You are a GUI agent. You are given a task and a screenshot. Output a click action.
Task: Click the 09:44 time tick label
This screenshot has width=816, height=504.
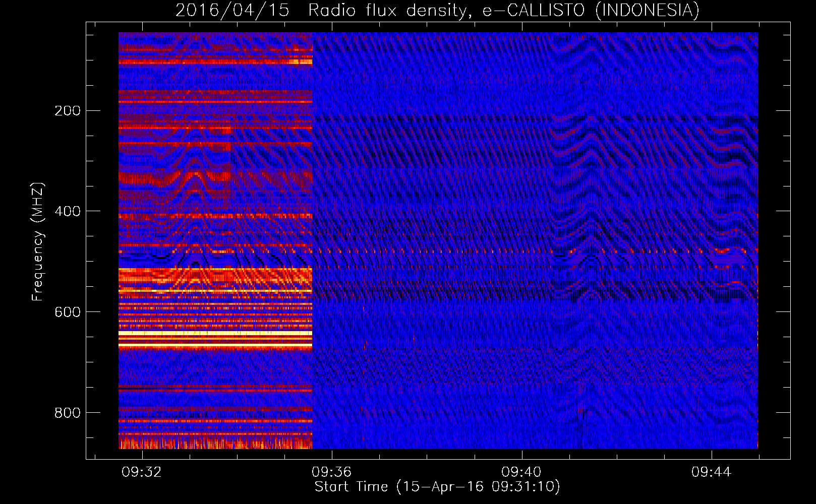[711, 472]
